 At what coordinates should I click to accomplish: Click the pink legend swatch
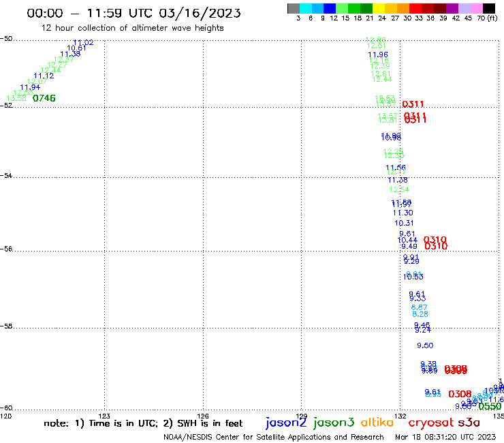coord(476,8)
